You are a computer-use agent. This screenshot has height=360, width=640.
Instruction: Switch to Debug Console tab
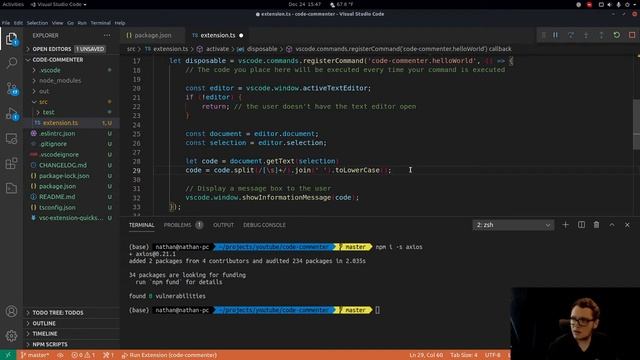[264, 225]
